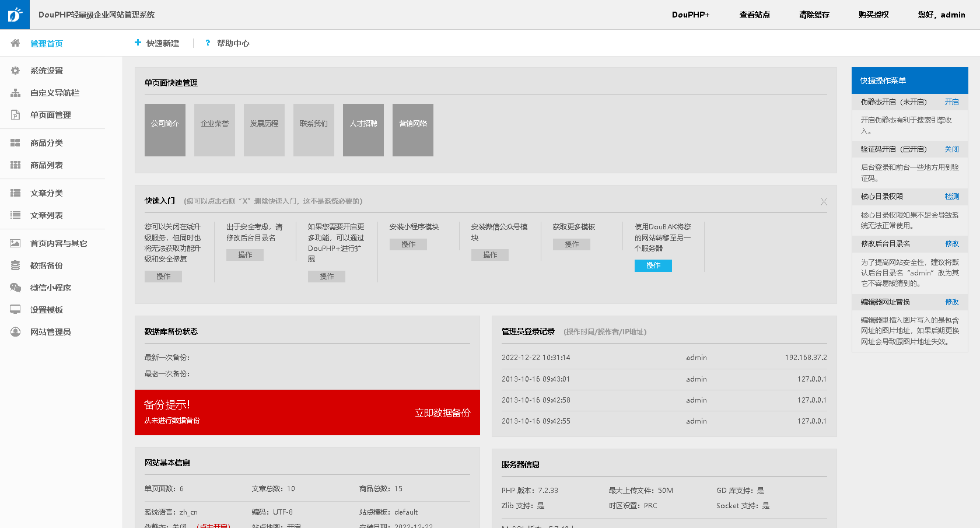Click the list icon for 文章列表
Viewport: 980px width, 528px height.
coord(15,215)
